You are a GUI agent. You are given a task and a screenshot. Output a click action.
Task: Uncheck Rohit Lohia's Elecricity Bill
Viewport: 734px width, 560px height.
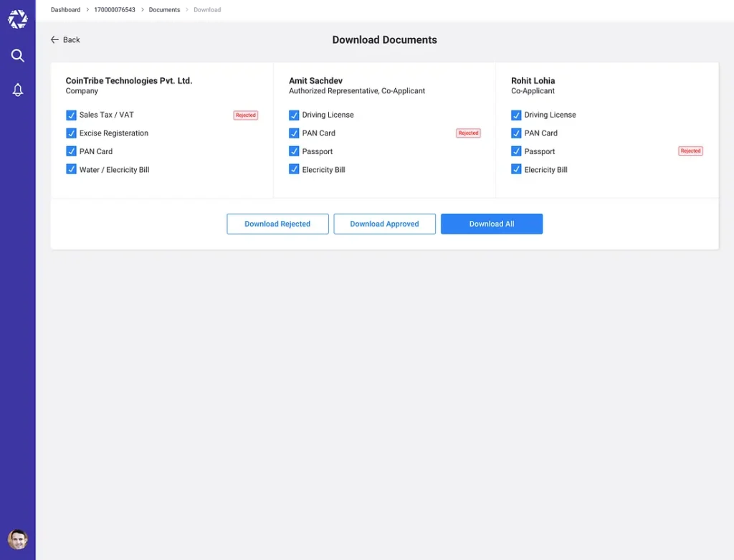pos(516,170)
